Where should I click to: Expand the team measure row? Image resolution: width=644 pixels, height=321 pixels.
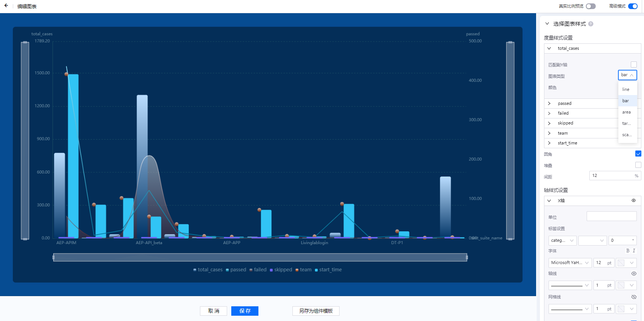549,133
